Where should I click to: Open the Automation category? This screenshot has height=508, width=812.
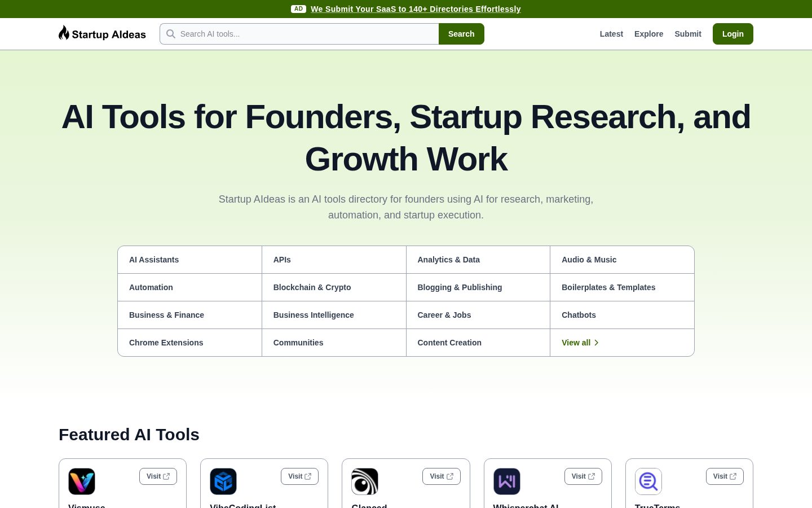point(190,287)
